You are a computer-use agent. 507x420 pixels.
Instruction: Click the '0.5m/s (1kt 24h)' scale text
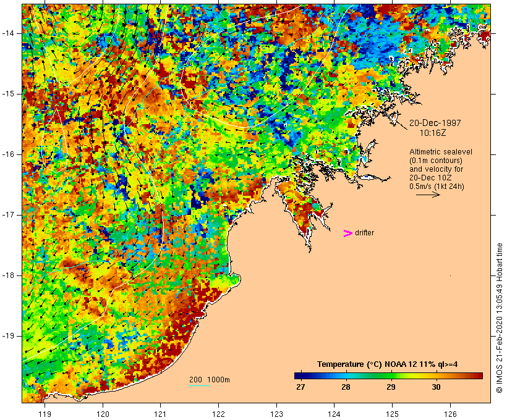[437, 187]
